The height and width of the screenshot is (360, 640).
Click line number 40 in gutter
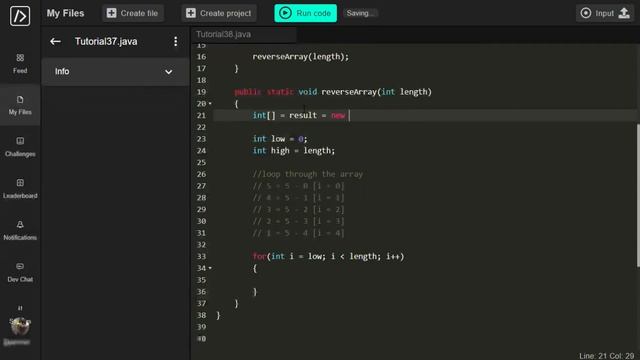click(x=201, y=339)
